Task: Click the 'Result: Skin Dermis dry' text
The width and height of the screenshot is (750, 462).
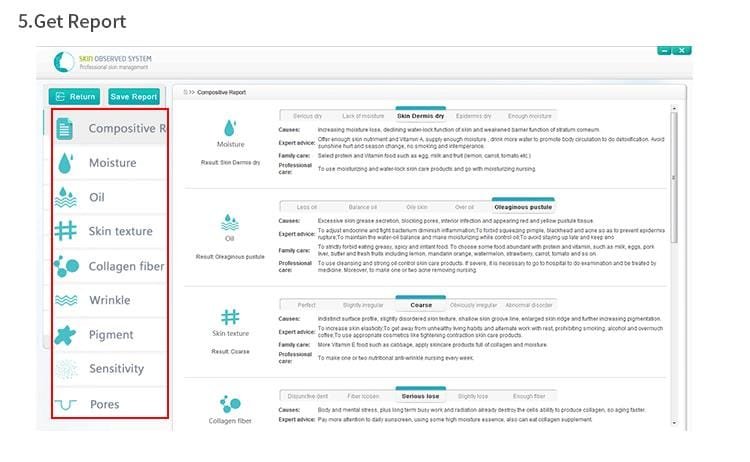Action: pos(231,163)
